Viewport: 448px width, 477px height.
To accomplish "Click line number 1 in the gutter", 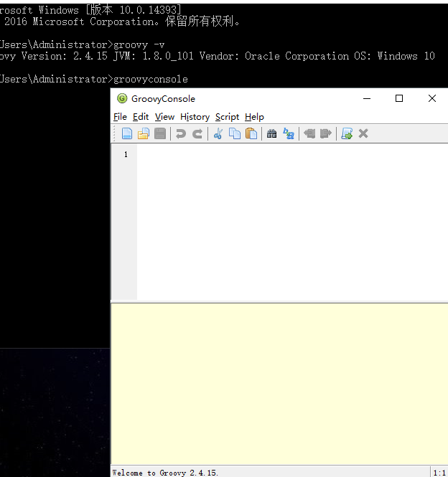I will click(126, 154).
